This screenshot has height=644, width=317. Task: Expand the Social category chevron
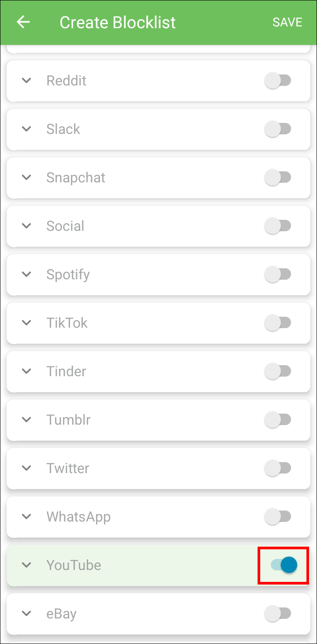pos(27,226)
